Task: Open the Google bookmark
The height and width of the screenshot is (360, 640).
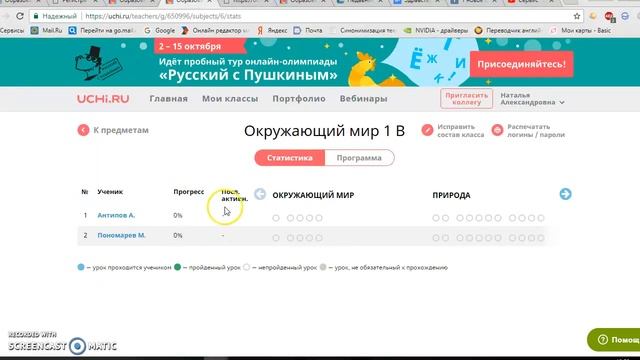Action: click(160, 31)
